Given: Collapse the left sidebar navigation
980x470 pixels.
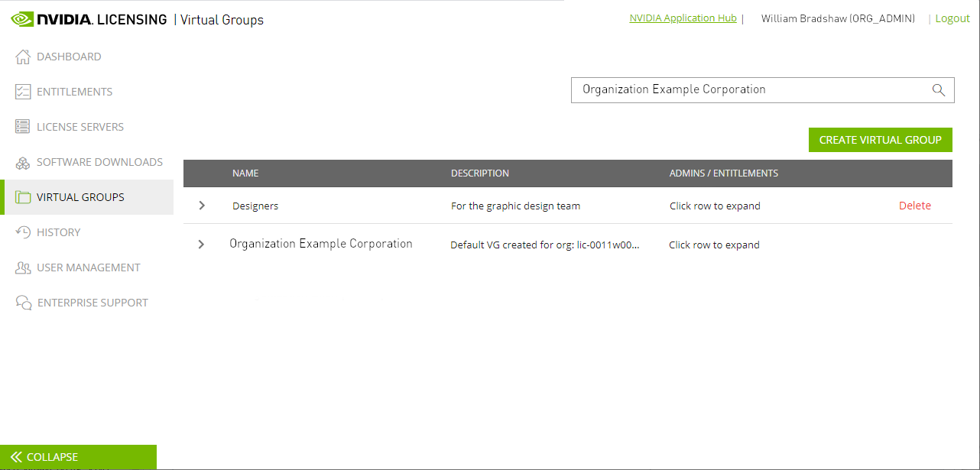Looking at the screenshot, I should click(78, 457).
